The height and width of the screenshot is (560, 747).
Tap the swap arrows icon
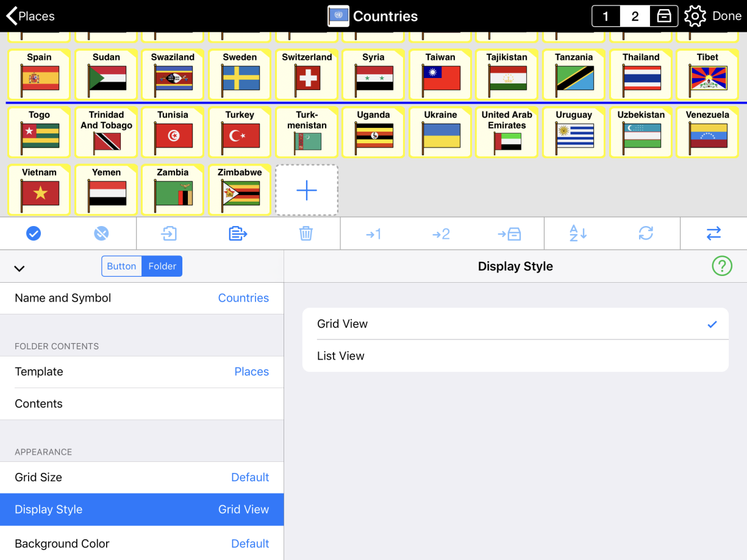point(713,233)
